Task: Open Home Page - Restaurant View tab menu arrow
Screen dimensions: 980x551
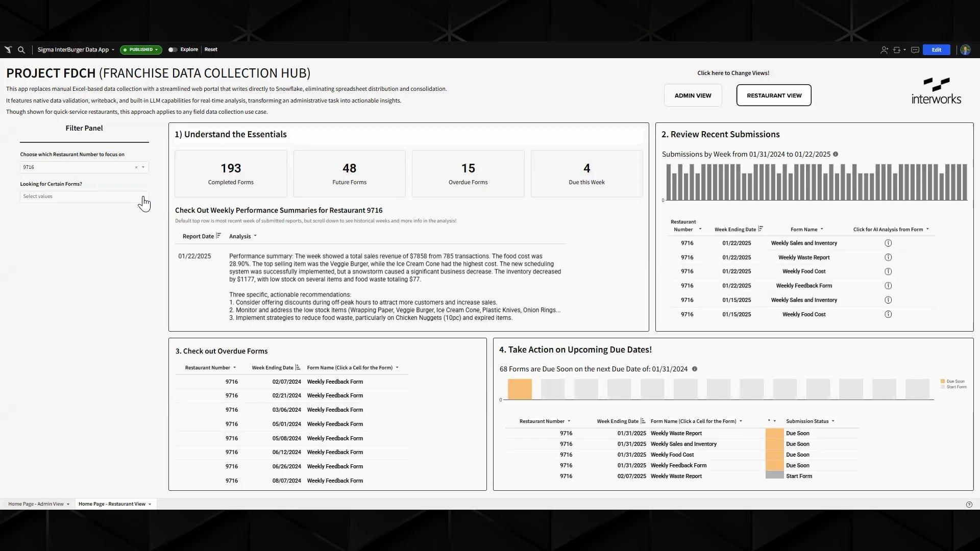Action: [150, 505]
